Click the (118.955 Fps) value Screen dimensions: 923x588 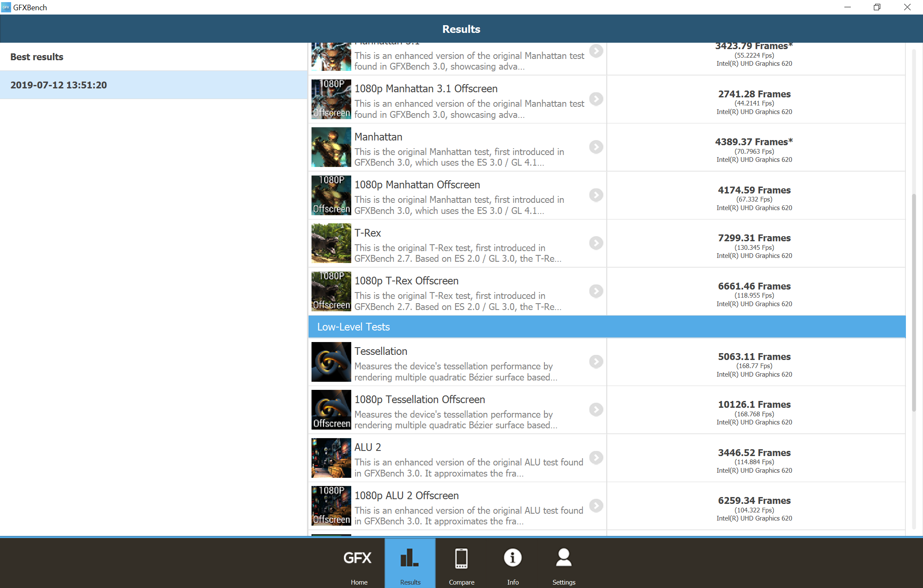click(754, 295)
